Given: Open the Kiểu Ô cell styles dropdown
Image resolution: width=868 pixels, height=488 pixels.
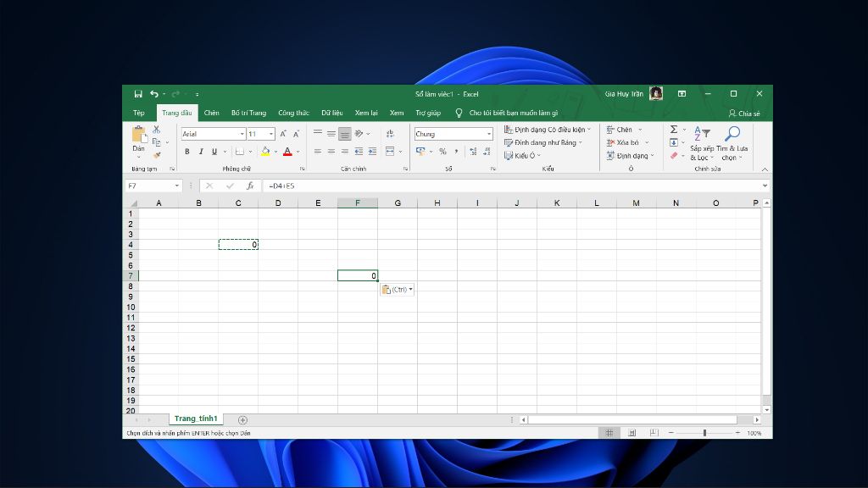Looking at the screenshot, I should 522,156.
